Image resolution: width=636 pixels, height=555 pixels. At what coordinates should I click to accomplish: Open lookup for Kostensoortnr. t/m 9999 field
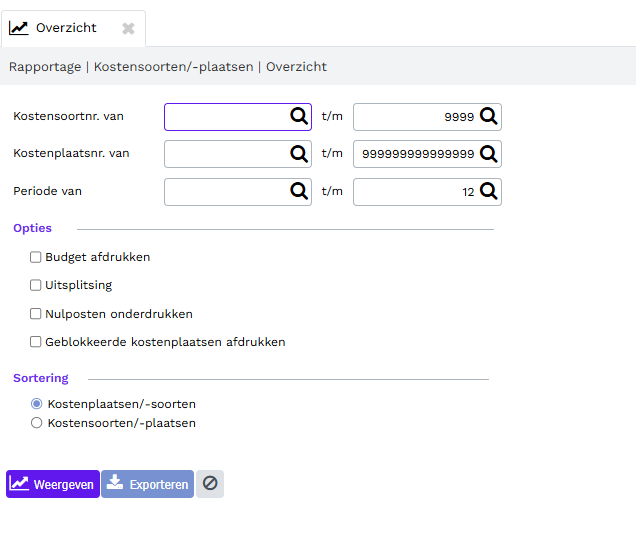[x=488, y=116]
